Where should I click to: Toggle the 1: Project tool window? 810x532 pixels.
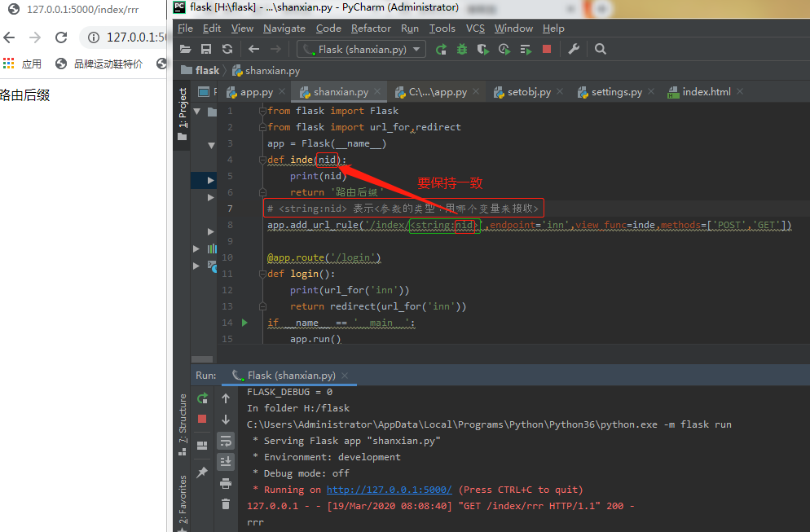(183, 113)
